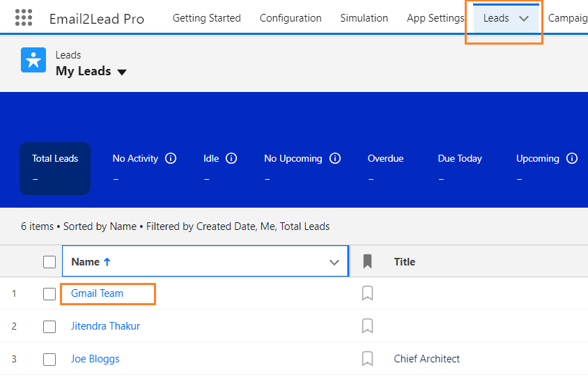Click bookmark icon in Gmail Team row
The image size is (588, 377).
point(368,293)
